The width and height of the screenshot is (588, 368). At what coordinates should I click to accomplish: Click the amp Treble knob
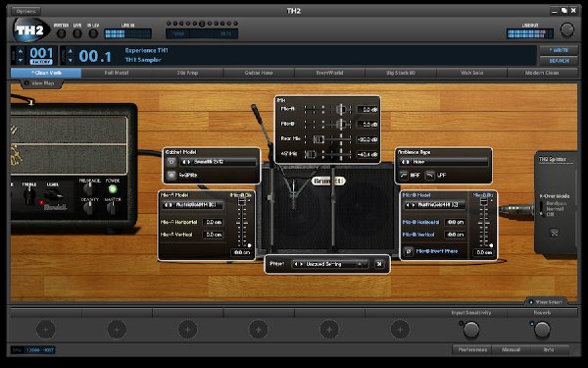tap(29, 195)
